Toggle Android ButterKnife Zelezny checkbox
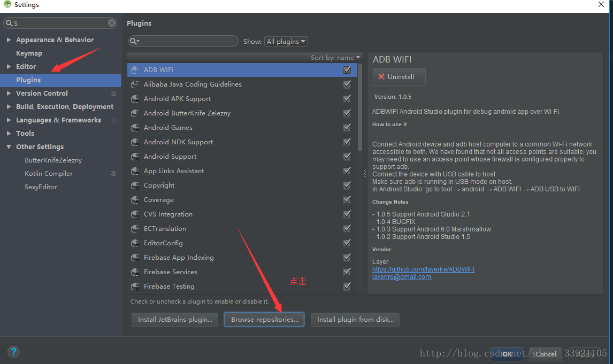Screen dimensions: 613x364 point(347,113)
